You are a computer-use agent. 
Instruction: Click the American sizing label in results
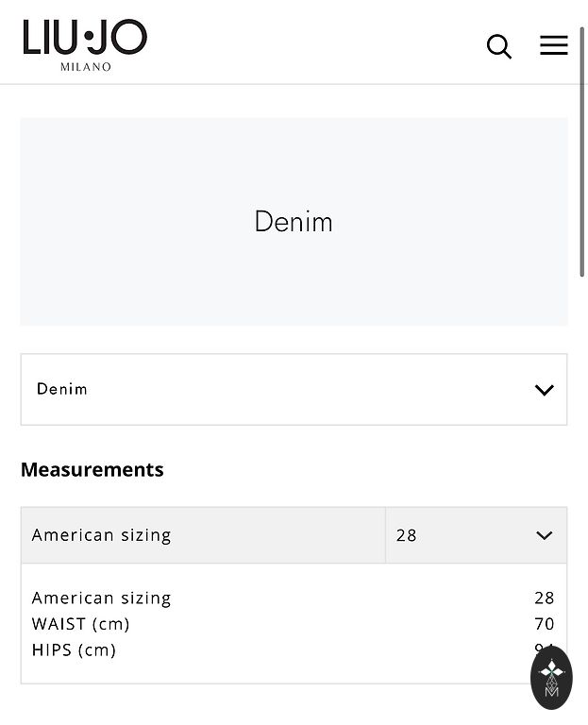[102, 599]
